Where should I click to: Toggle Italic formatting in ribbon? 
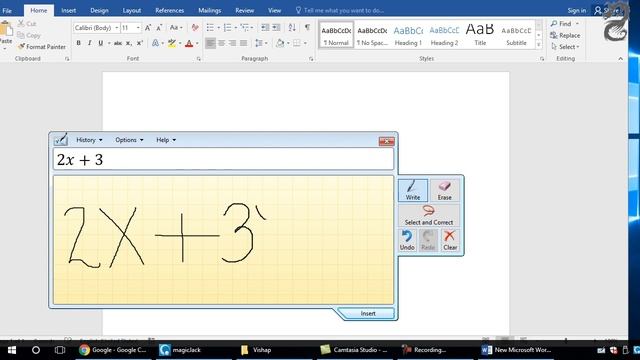[x=89, y=43]
